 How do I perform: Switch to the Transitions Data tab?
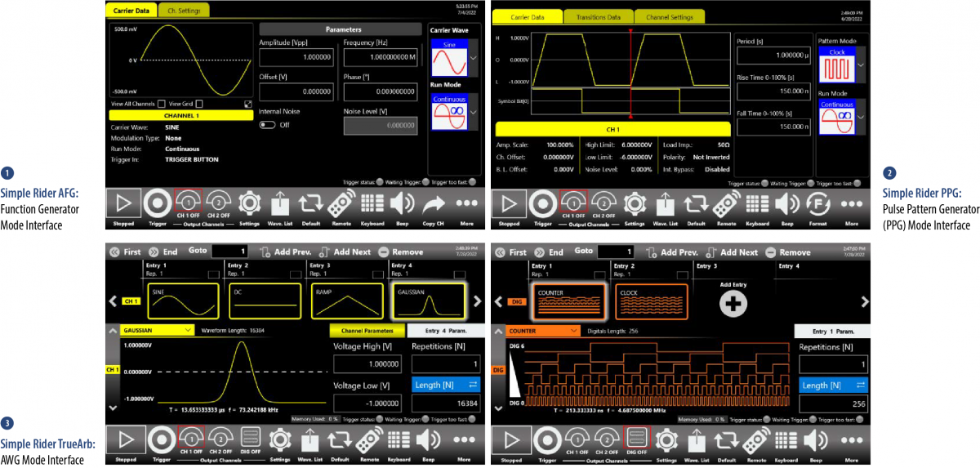[598, 16]
